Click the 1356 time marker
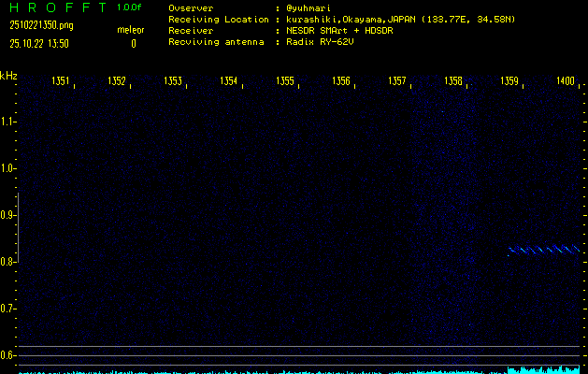Image resolution: width=588 pixels, height=374 pixels. click(x=341, y=81)
